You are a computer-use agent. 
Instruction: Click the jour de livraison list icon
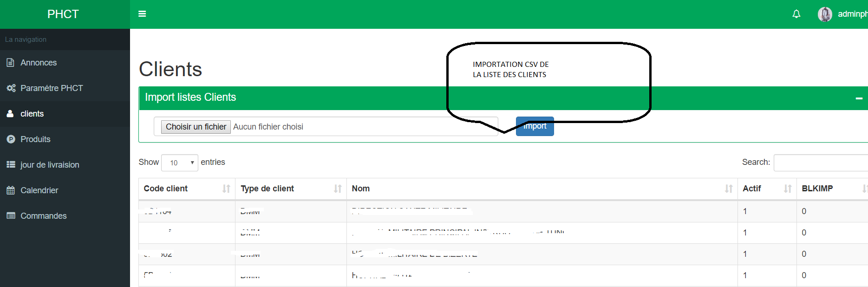pyautogui.click(x=11, y=165)
